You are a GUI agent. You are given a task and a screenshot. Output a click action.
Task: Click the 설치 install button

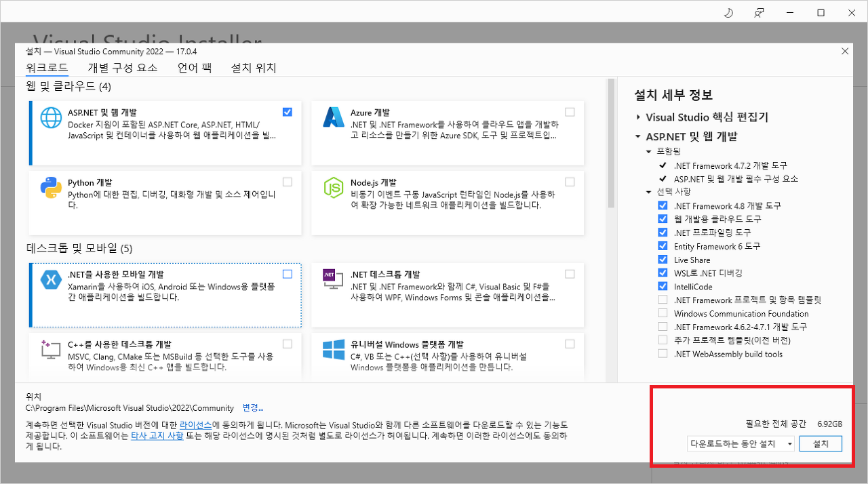(821, 443)
